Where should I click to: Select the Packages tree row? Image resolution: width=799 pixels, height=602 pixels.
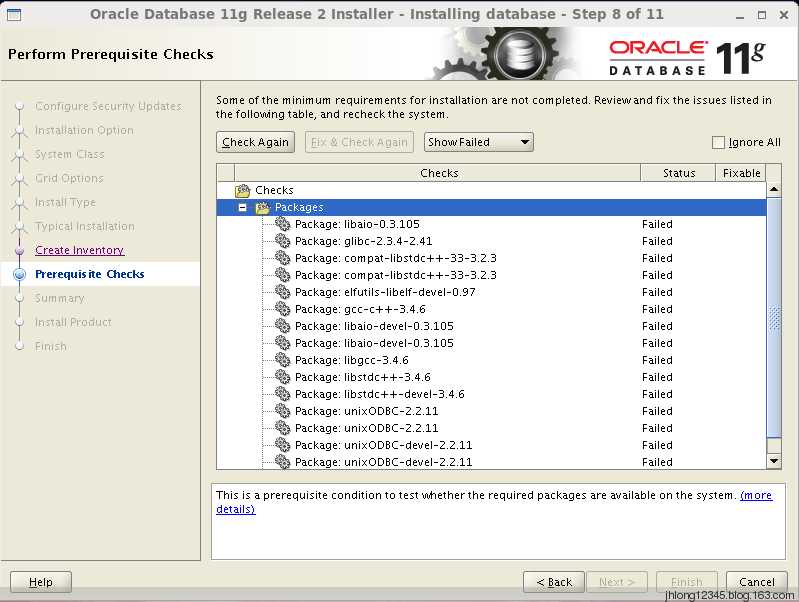(491, 207)
